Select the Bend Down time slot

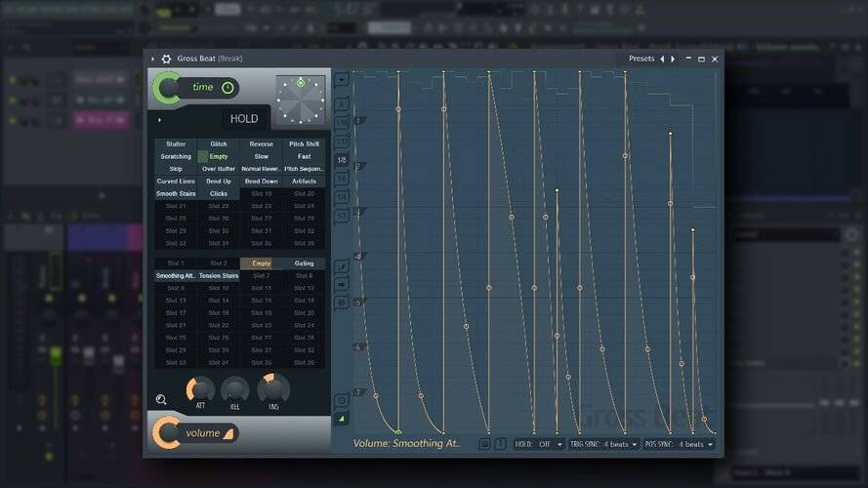pos(262,182)
